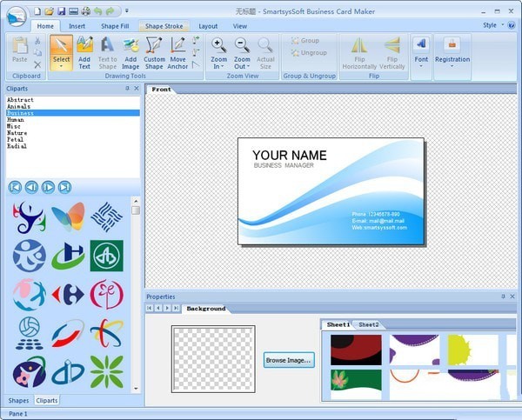Select the Add Text tool

[84, 53]
